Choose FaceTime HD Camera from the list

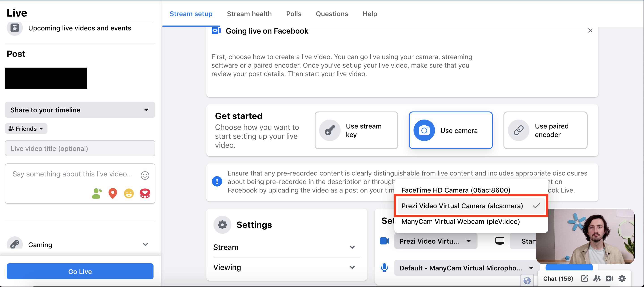[x=456, y=190]
